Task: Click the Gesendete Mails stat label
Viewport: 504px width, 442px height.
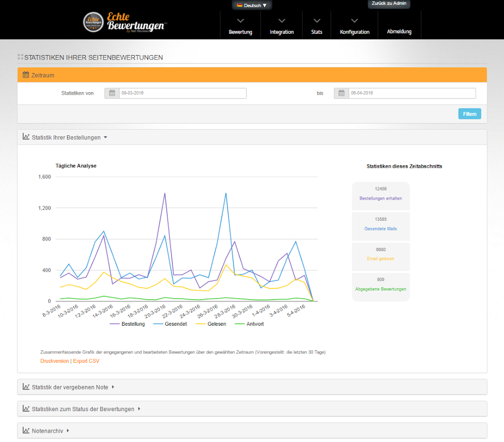Action: 380,228
